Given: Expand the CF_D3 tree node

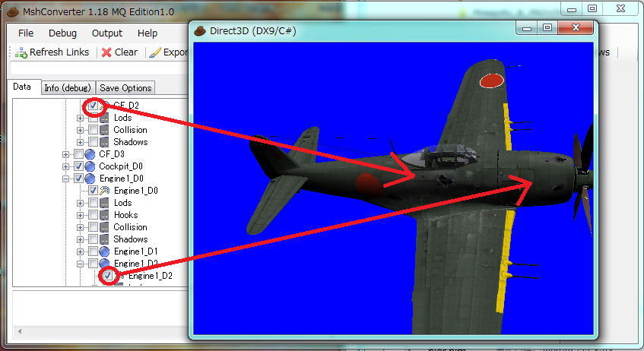Looking at the screenshot, I should [65, 155].
